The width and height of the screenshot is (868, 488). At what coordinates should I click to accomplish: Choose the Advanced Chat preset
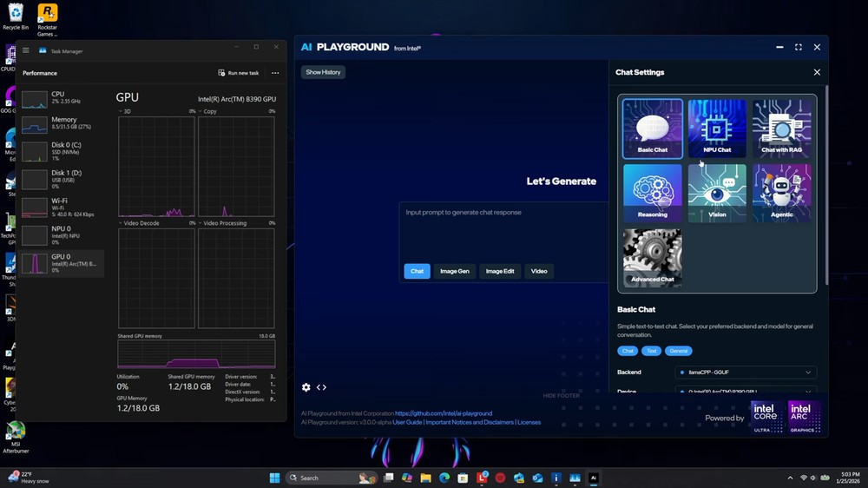(653, 258)
